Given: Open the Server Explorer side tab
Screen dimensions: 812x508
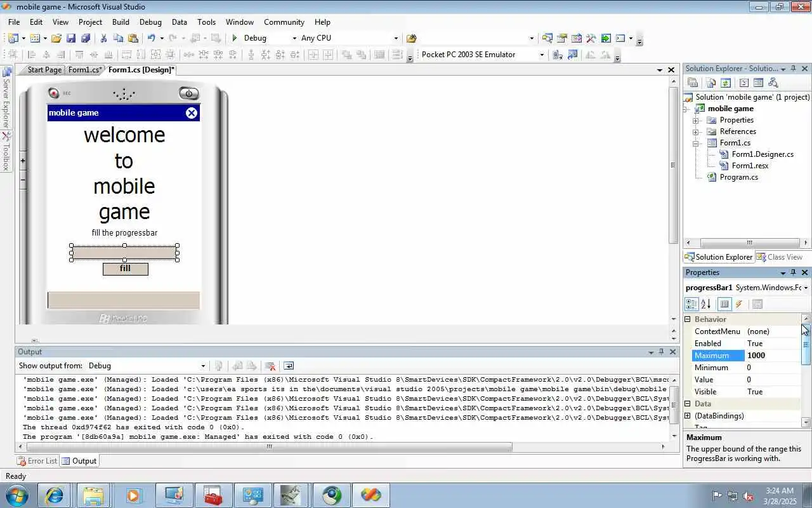Looking at the screenshot, I should 6,97.
